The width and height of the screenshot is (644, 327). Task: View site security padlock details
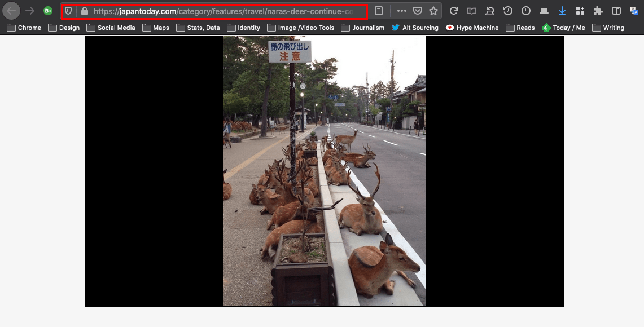click(x=85, y=11)
